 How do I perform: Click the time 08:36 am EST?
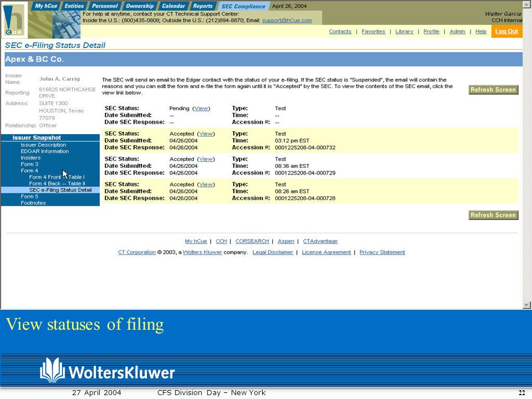pyautogui.click(x=292, y=166)
